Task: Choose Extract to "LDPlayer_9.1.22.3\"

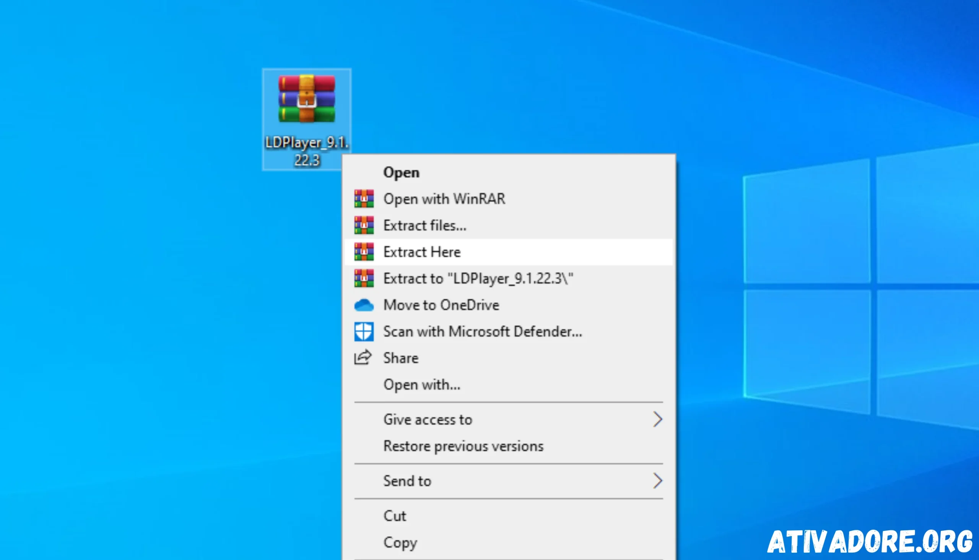Action: coord(509,278)
